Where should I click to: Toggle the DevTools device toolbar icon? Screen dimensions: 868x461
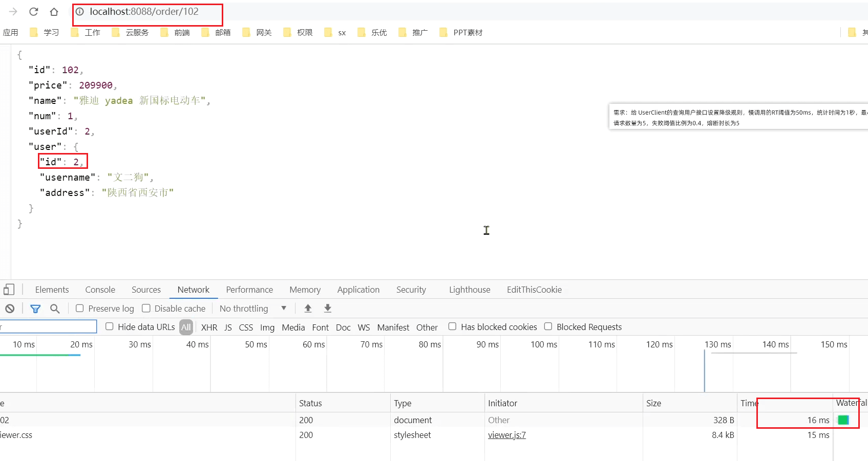click(9, 290)
